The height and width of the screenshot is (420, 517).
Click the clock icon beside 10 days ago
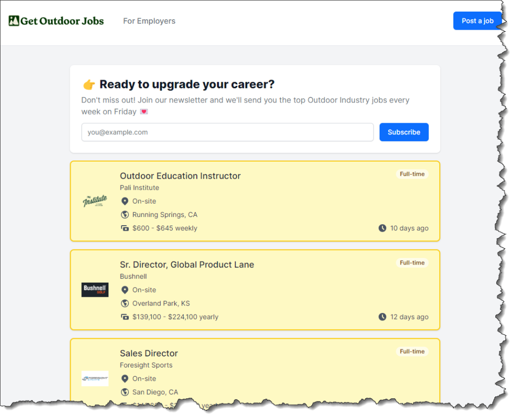(x=382, y=228)
